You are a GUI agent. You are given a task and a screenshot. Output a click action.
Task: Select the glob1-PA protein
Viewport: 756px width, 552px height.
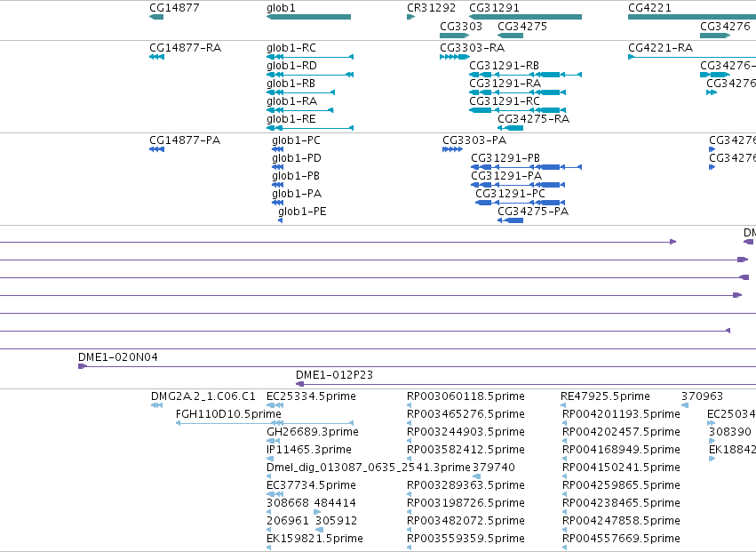point(277,204)
